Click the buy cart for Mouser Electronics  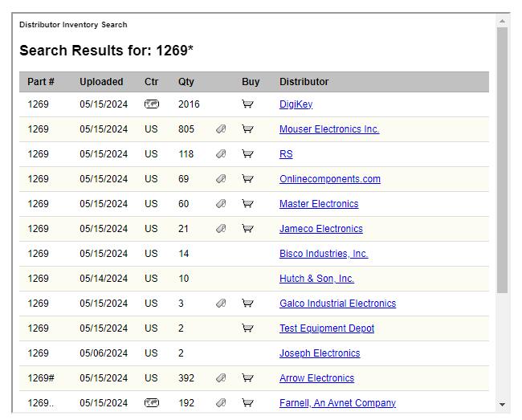pos(247,128)
